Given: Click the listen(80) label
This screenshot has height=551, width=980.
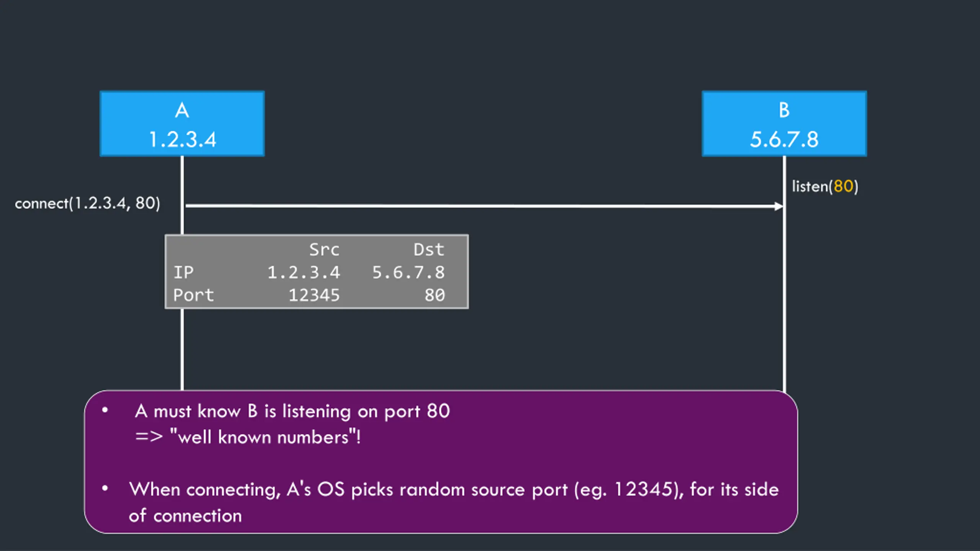Looking at the screenshot, I should click(x=825, y=186).
